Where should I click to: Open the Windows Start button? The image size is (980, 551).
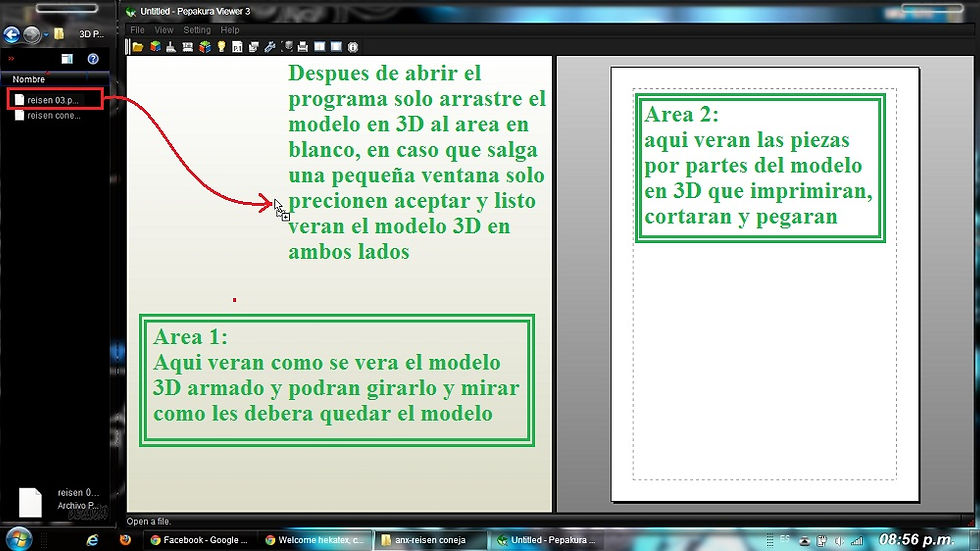coord(18,539)
